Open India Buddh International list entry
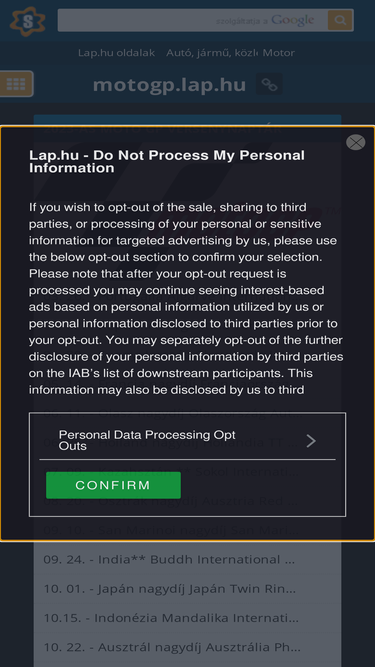This screenshot has width=375, height=667. [x=169, y=559]
